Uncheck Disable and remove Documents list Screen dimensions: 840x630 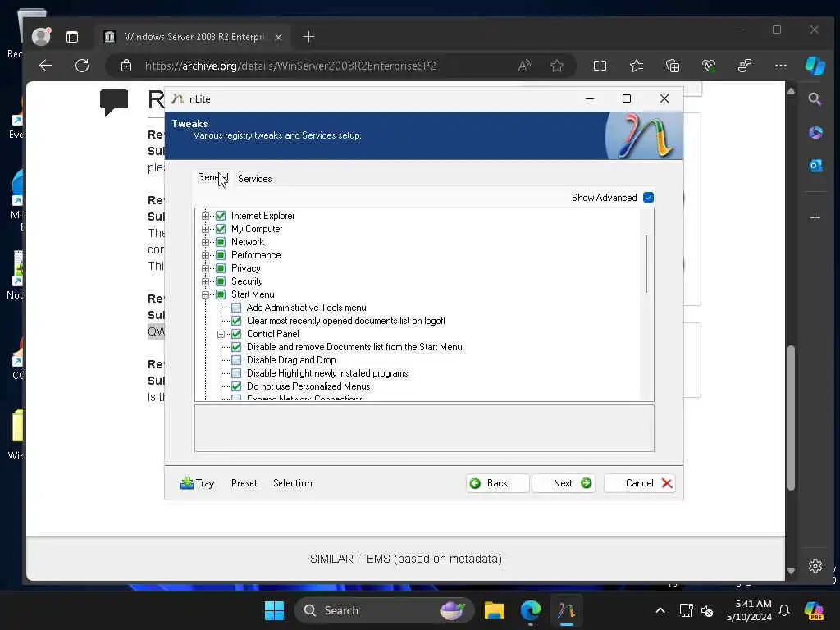(x=236, y=347)
